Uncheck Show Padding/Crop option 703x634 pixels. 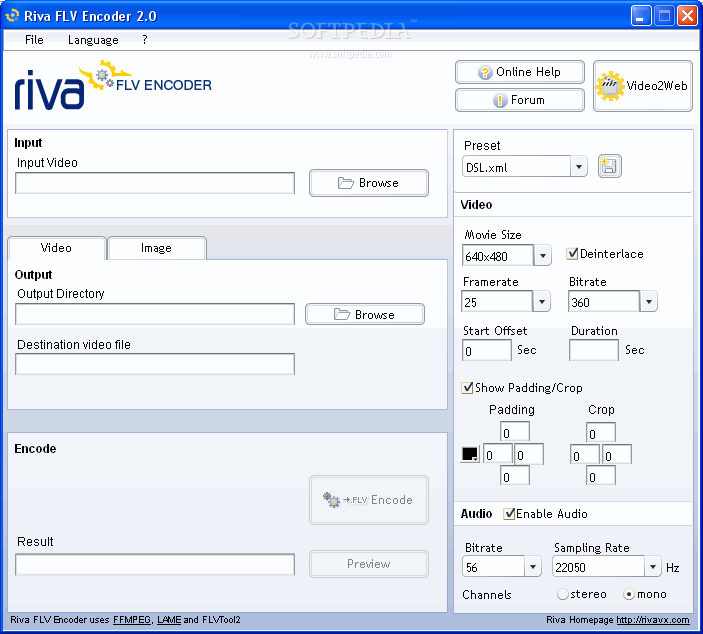point(467,388)
